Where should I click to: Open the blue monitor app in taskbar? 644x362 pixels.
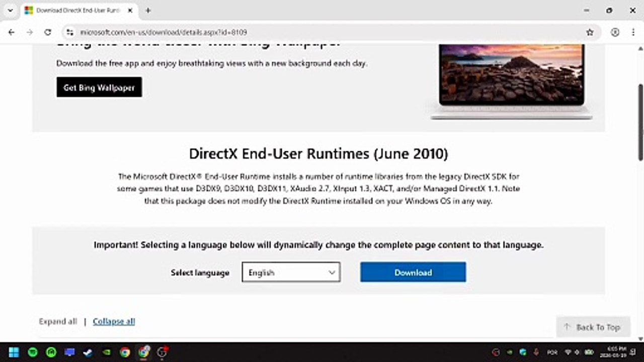coord(69,352)
